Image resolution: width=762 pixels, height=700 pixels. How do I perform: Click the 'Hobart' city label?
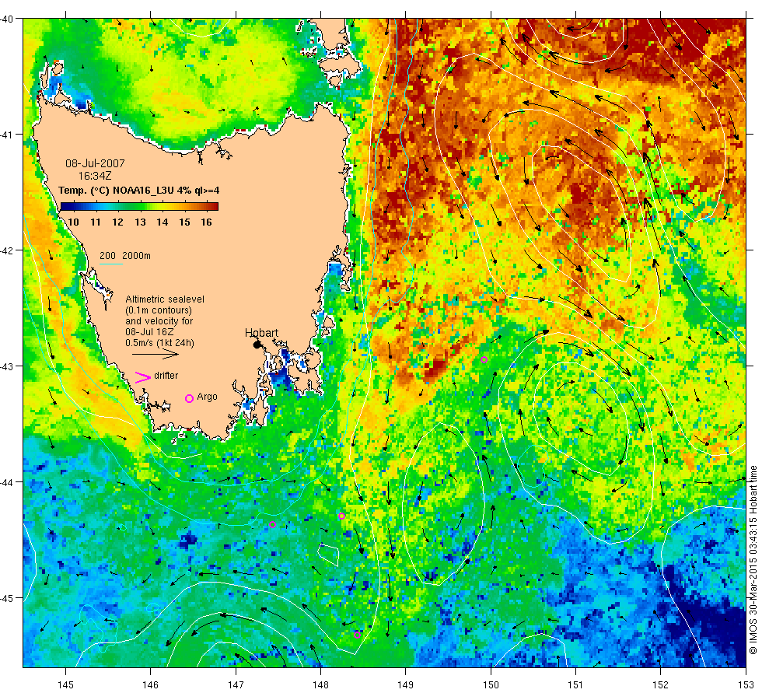pos(261,333)
